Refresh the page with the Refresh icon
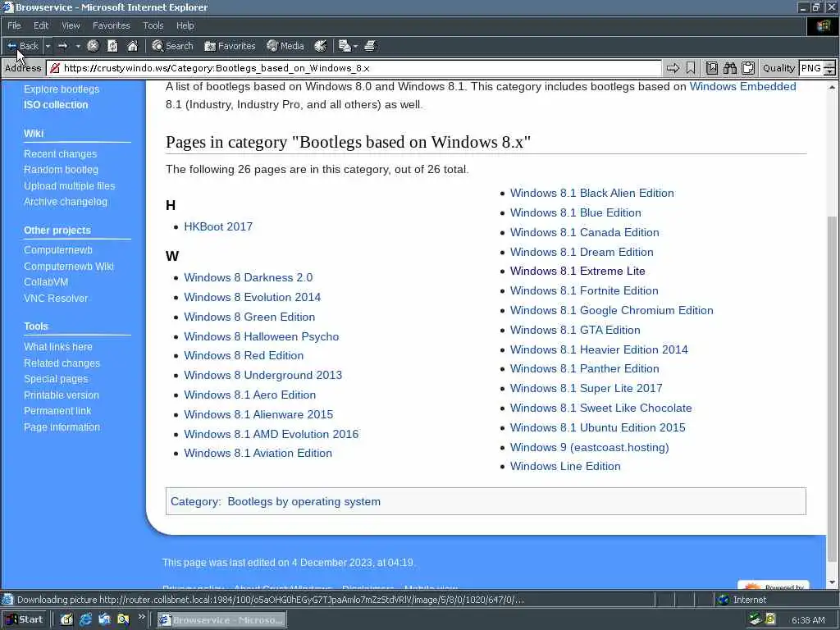This screenshot has height=630, width=840. [x=112, y=46]
